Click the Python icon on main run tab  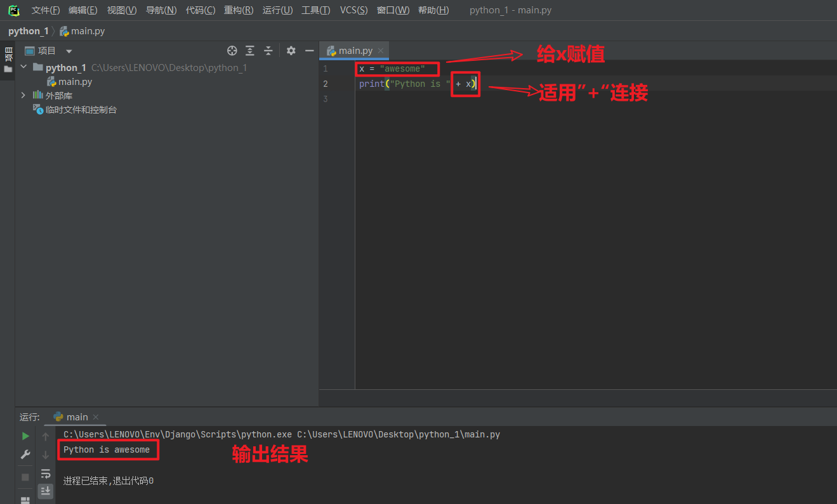(58, 417)
